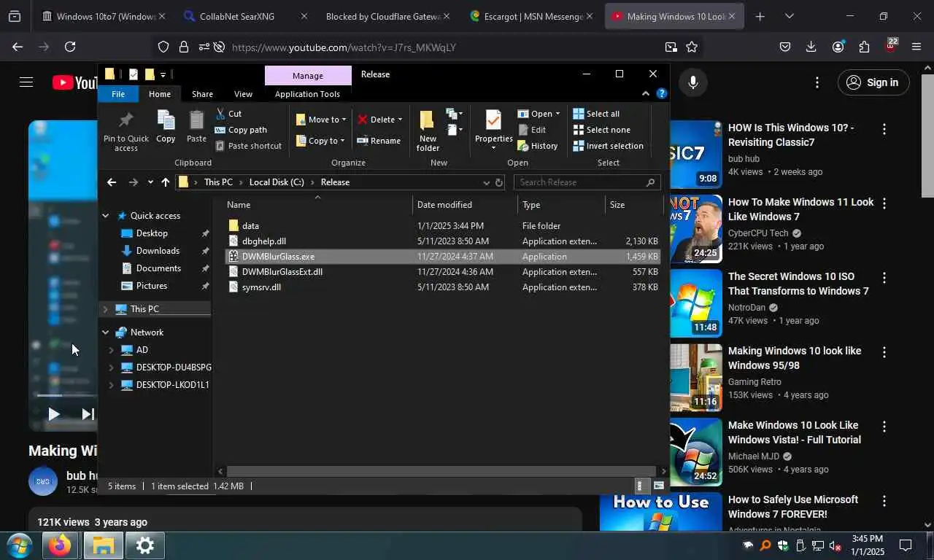This screenshot has width=934, height=560.
Task: Click Select all in the ribbon
Action: [x=596, y=114]
